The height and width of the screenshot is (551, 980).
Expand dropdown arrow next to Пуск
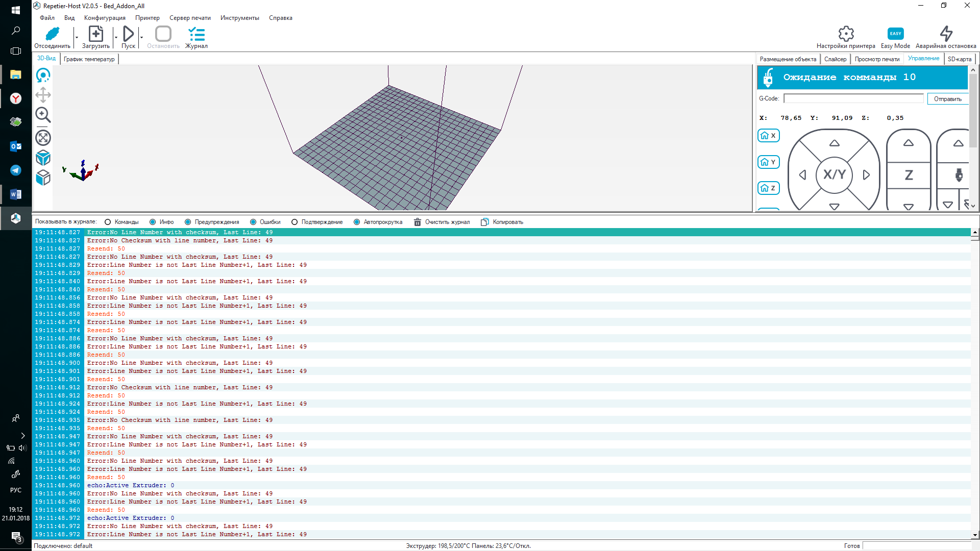coord(141,37)
